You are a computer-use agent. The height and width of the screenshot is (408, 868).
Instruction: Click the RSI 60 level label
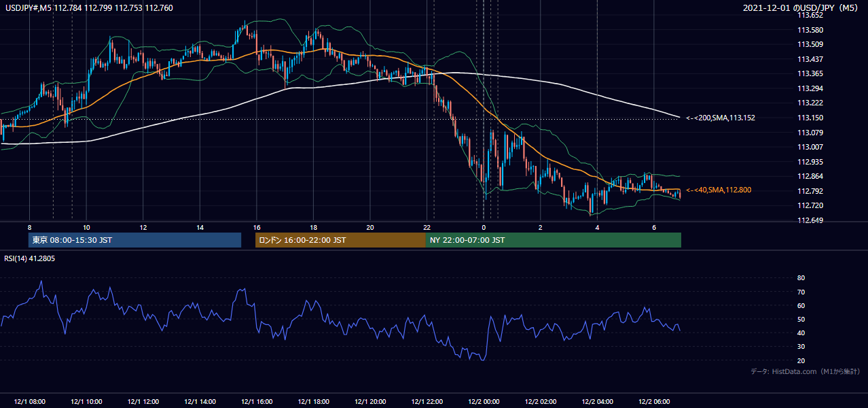[x=801, y=305]
